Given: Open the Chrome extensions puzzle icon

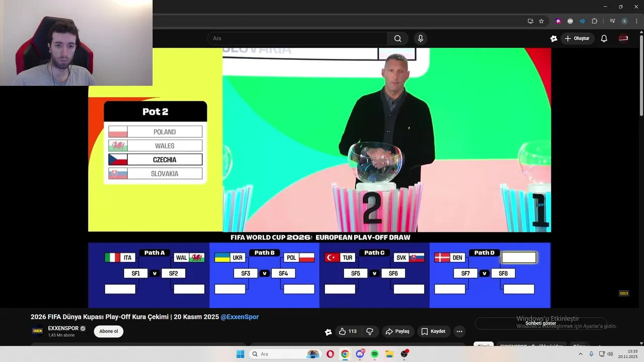Looking at the screenshot, I should coord(595,21).
